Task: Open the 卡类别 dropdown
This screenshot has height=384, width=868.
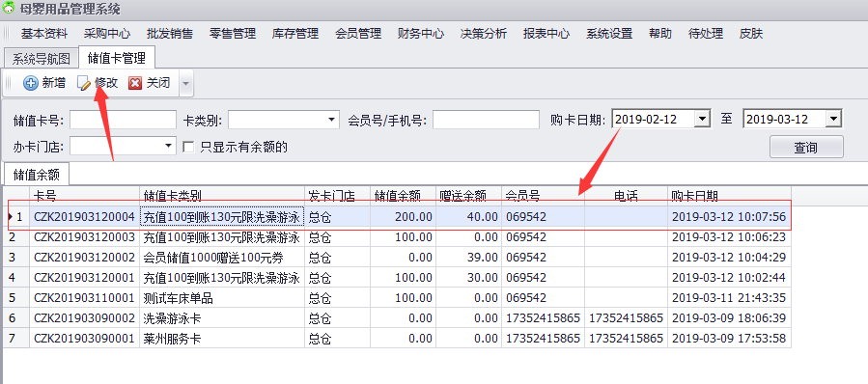Action: click(x=332, y=119)
